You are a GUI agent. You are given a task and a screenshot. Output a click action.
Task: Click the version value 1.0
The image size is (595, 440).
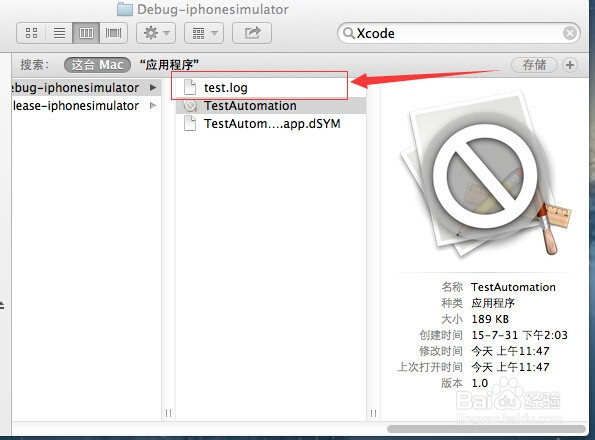click(x=480, y=383)
